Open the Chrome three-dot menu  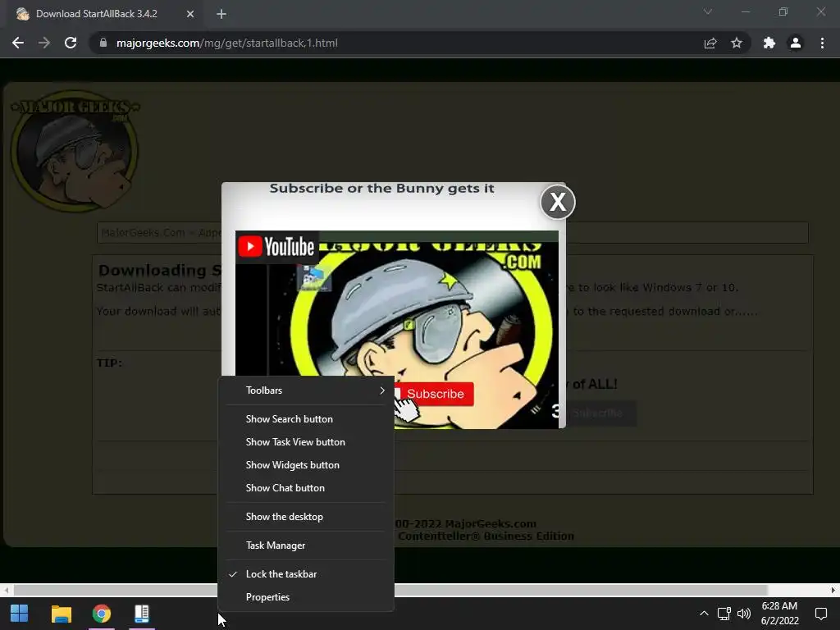[x=822, y=43]
